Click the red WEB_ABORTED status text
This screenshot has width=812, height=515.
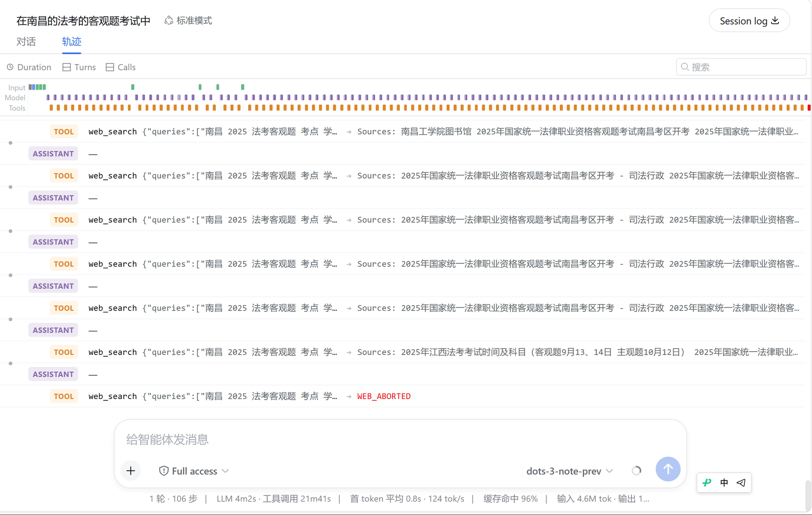[x=384, y=396]
